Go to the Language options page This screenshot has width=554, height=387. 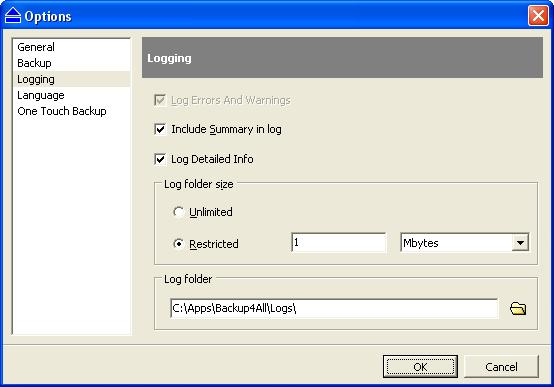coord(71,95)
